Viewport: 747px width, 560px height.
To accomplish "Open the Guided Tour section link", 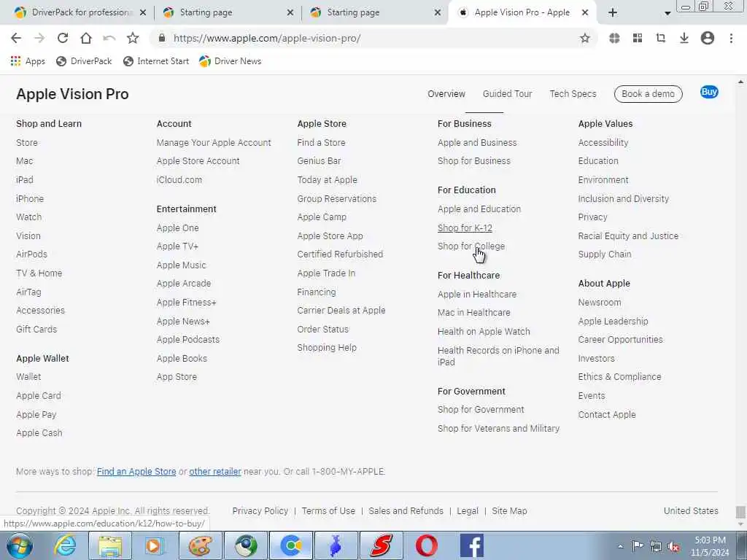I will coord(507,94).
